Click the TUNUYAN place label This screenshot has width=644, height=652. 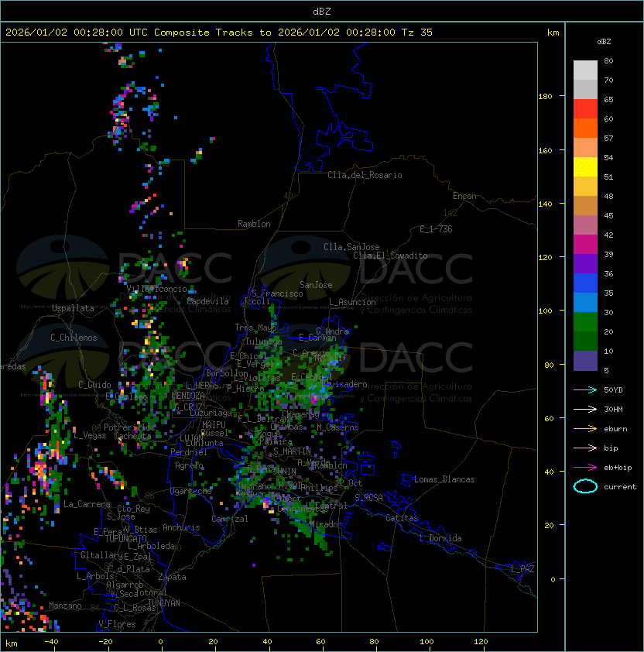pos(164,603)
